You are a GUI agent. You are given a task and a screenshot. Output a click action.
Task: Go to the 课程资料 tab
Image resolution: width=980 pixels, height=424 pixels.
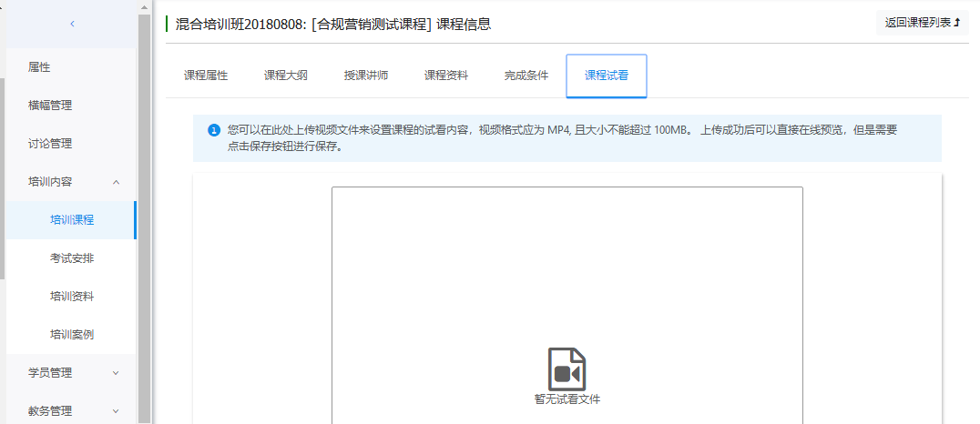tap(446, 76)
